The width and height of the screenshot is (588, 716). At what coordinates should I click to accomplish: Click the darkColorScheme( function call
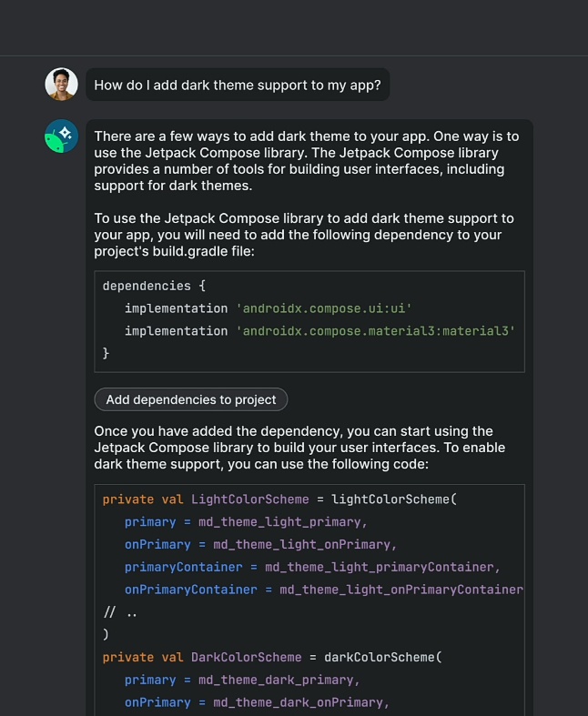point(386,657)
